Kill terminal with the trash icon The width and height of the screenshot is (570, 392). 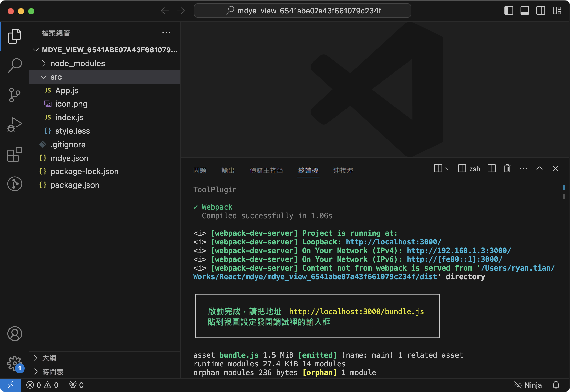tap(507, 169)
